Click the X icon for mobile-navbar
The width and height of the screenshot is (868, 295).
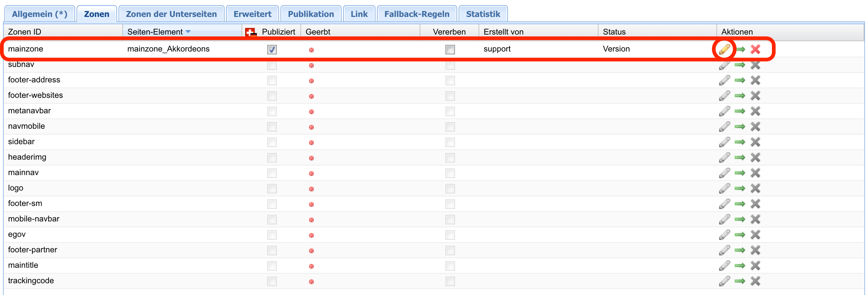coord(755,219)
